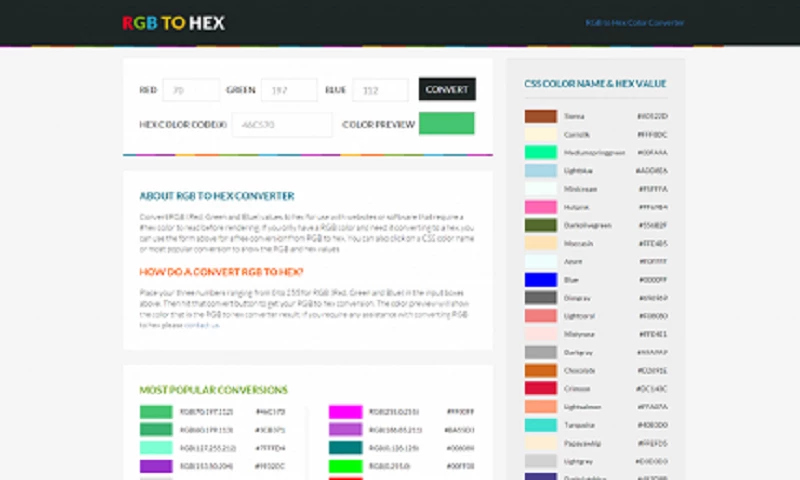
Task: Select the Mintcream hex value #F5FFFA
Action: [653, 189]
